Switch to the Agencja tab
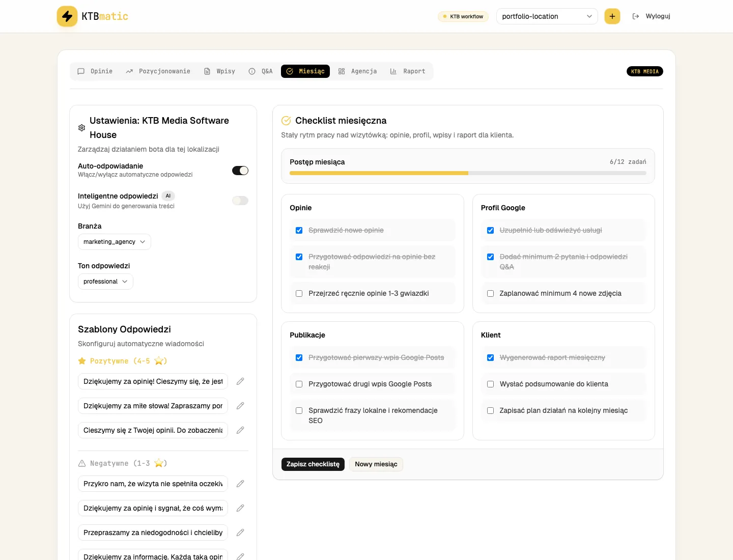733x560 pixels. coord(358,71)
